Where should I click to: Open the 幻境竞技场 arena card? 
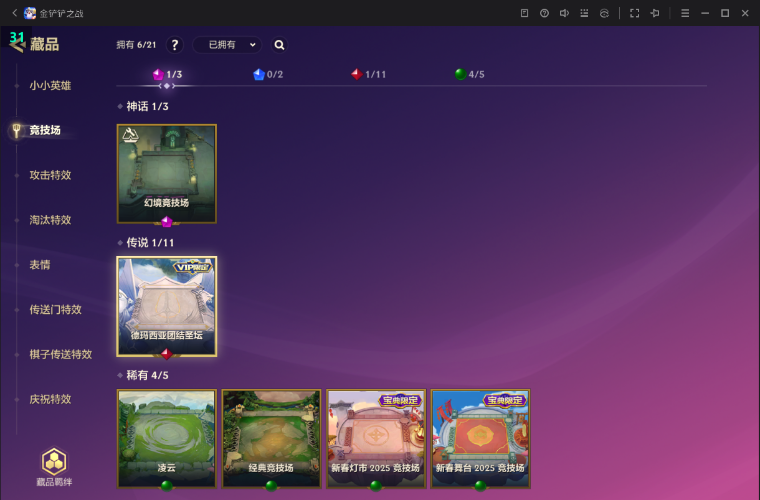[x=167, y=173]
